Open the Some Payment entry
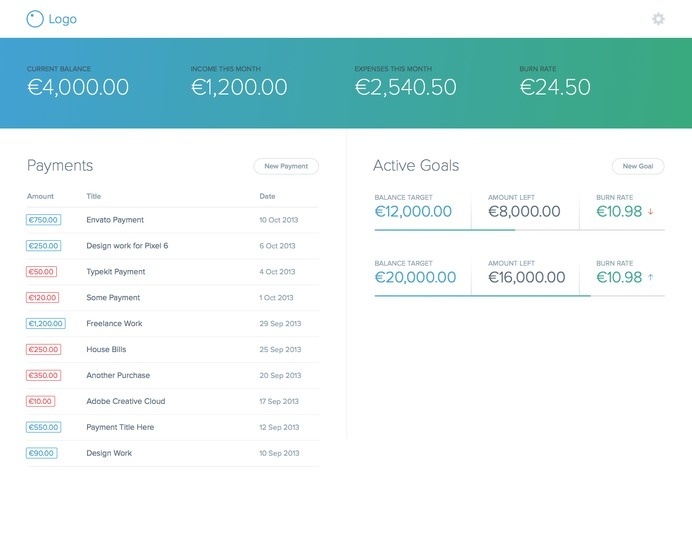 113,298
